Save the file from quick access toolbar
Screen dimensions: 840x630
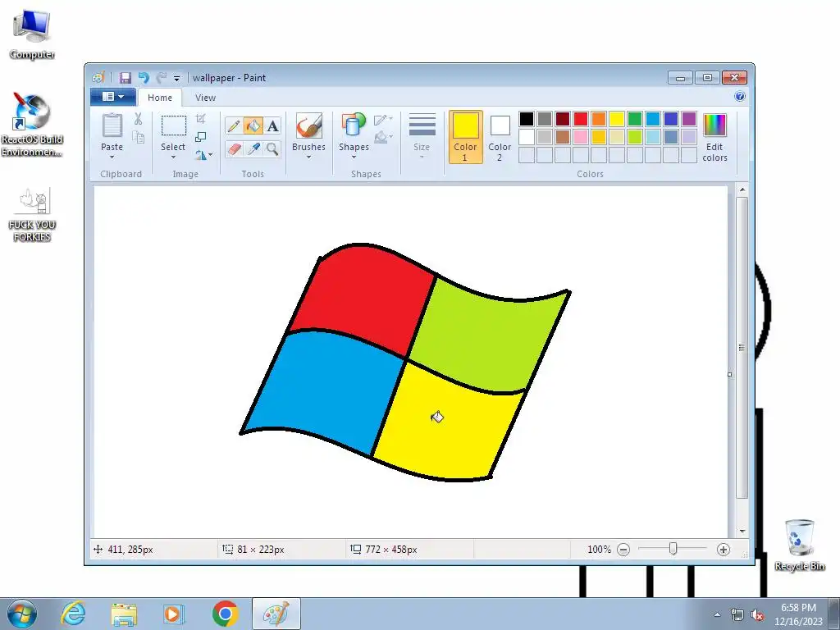pyautogui.click(x=125, y=78)
